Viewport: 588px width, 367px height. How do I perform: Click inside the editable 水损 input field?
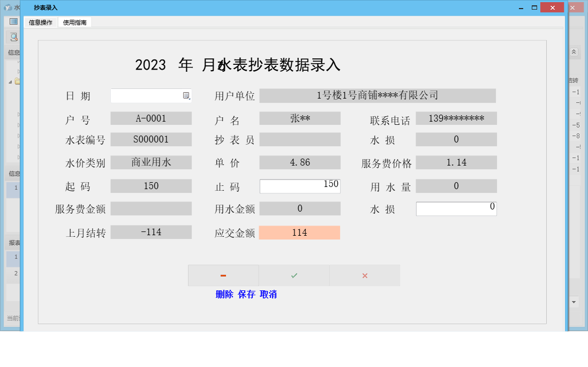456,208
